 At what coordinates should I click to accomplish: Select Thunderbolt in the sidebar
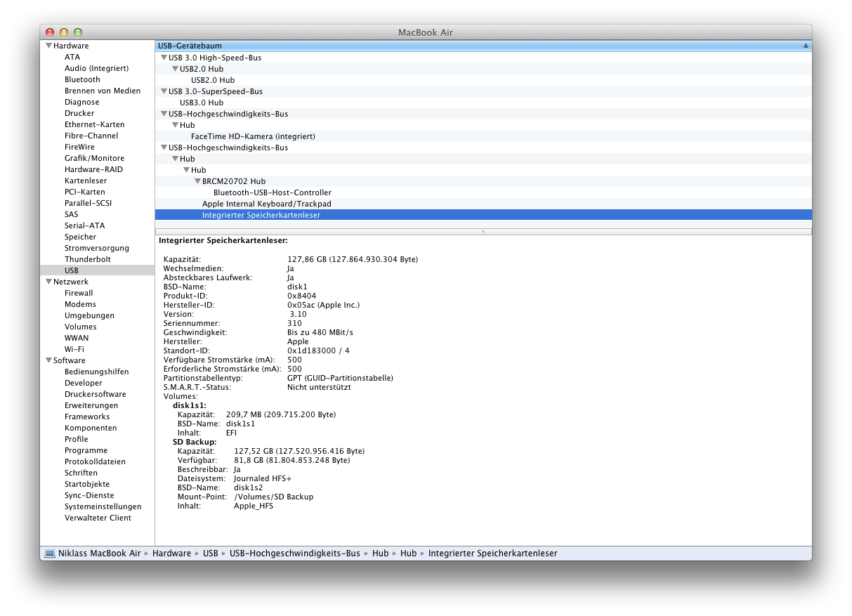pos(88,259)
